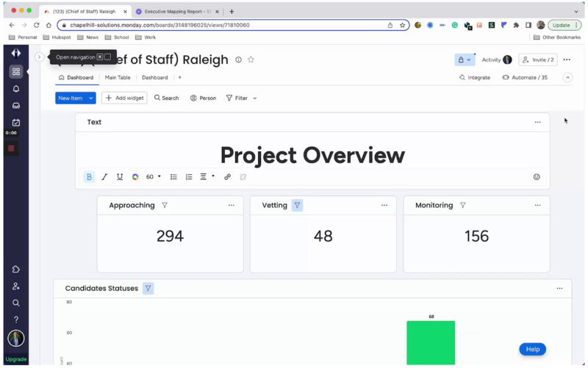Switch to the Main Table tab
Viewport: 588px width, 368px height.
coord(118,77)
